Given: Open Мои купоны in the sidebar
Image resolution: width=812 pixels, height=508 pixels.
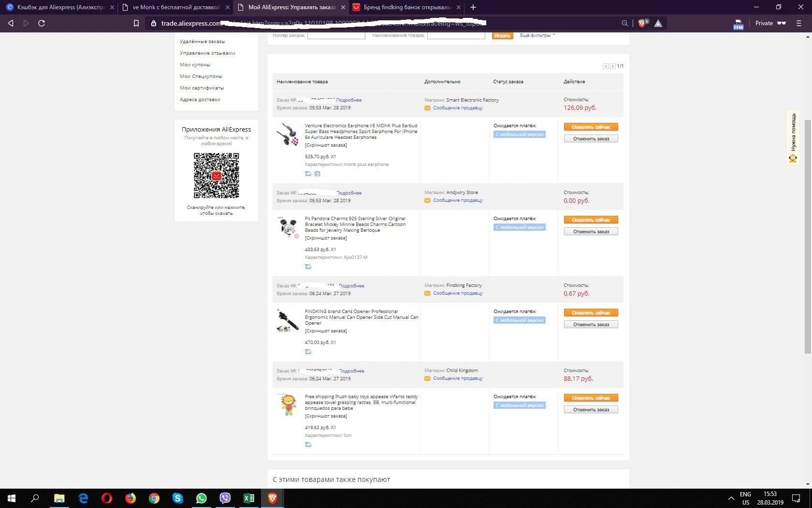Looking at the screenshot, I should pyautogui.click(x=195, y=65).
